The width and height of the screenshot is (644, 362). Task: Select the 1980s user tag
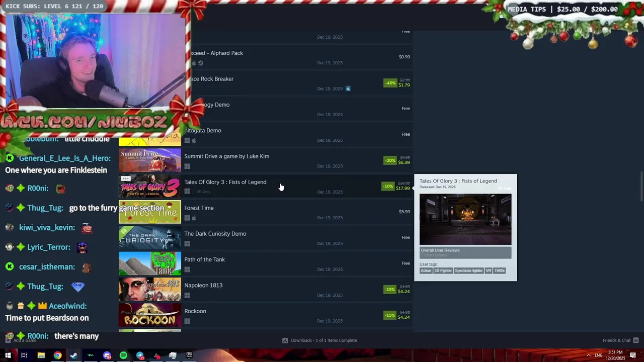pos(499,270)
